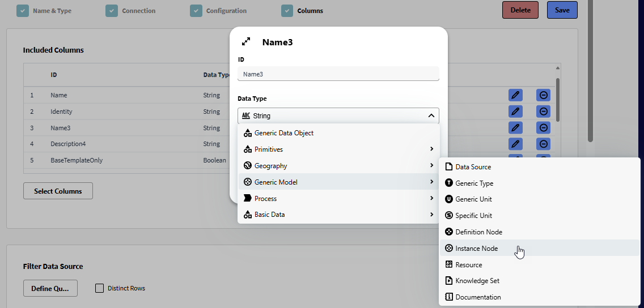
Task: Click the remove icon for Name3 row
Action: coord(543,128)
